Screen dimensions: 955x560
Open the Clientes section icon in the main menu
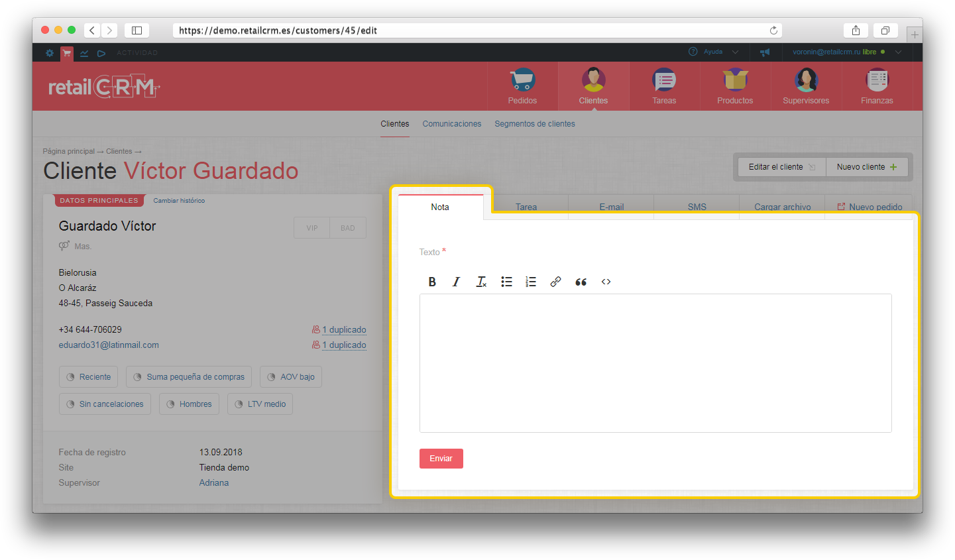[x=593, y=86]
